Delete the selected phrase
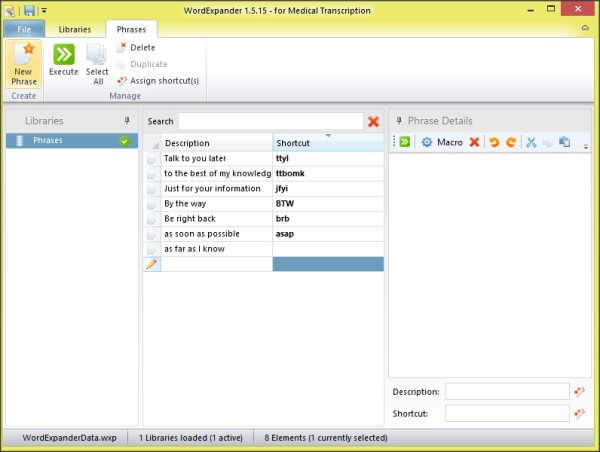The height and width of the screenshot is (452, 600). [x=136, y=47]
